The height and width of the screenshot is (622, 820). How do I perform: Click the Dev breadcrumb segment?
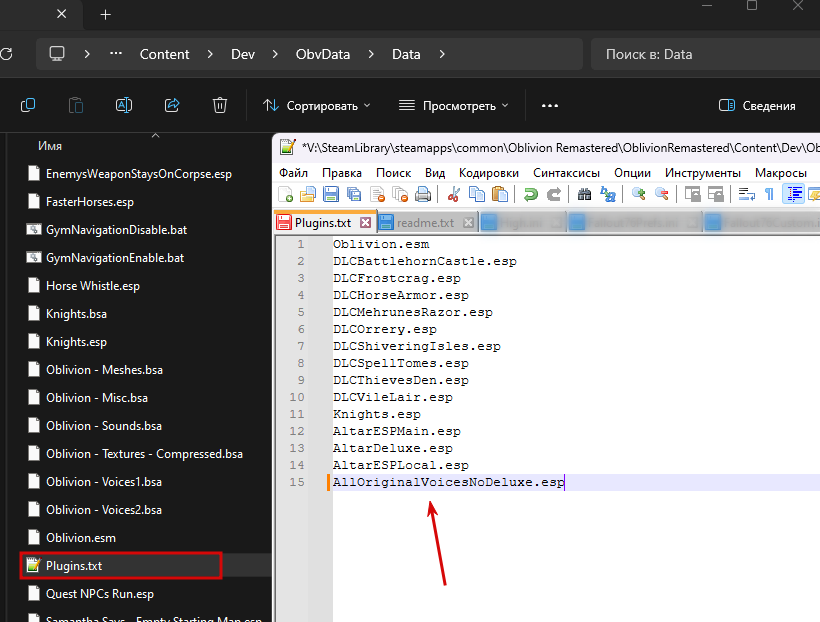pos(243,54)
